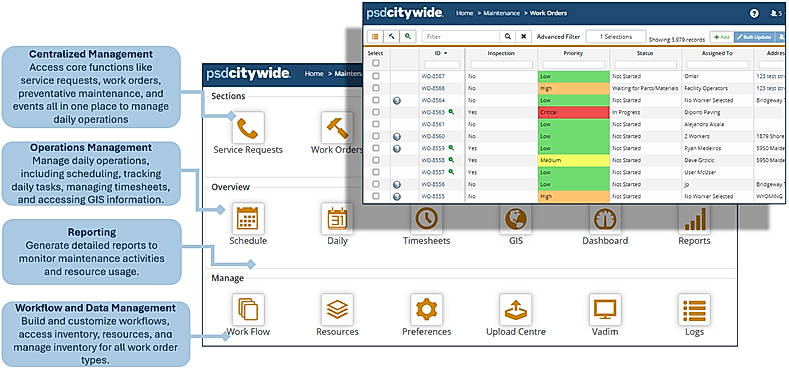Check the box for work order WO-8559
The height and width of the screenshot is (368, 789).
[375, 148]
